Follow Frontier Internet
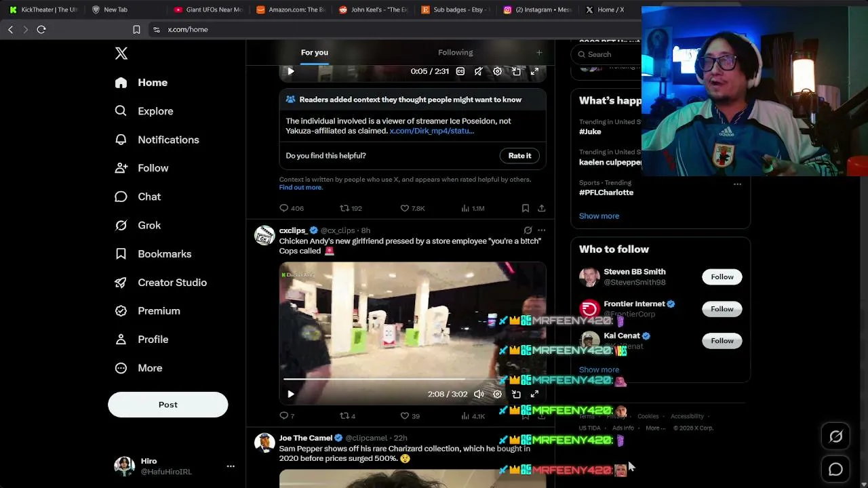The image size is (868, 488). [x=722, y=309]
